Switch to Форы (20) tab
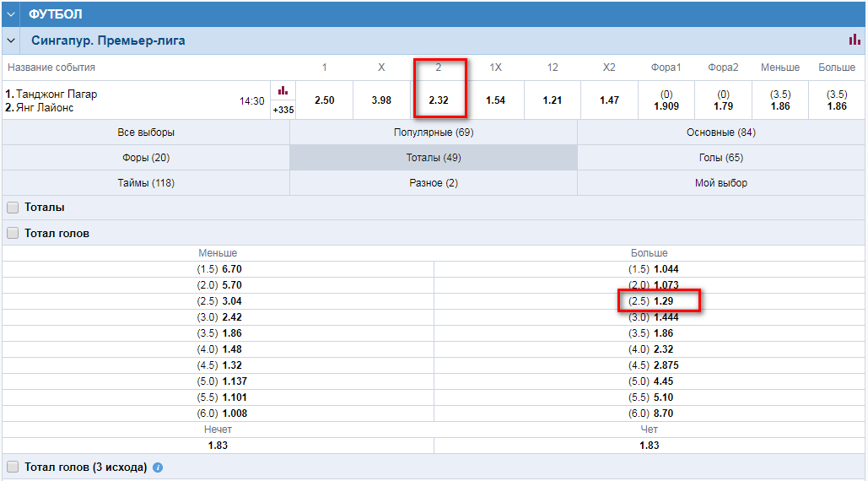This screenshot has height=481, width=868. tap(146, 158)
